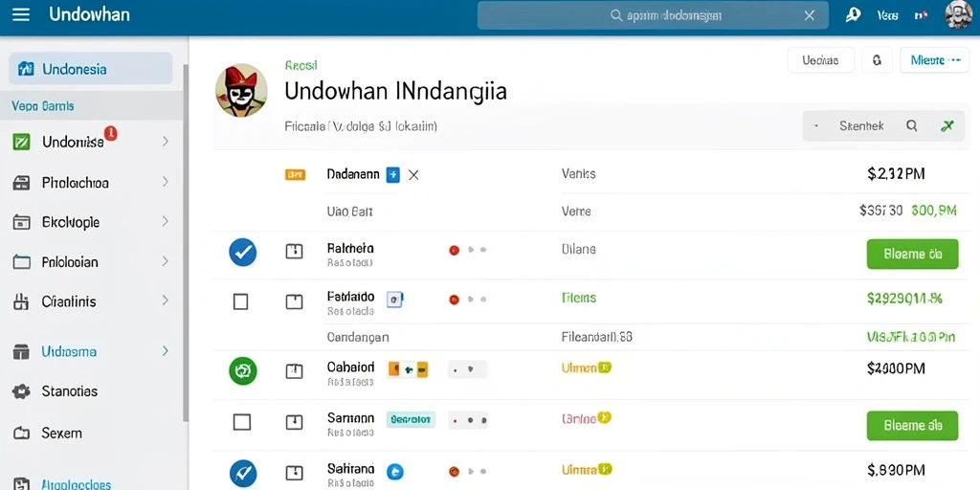Click the blue round icon beside Sahirand
Viewport: 980px width, 490px height.
395,471
